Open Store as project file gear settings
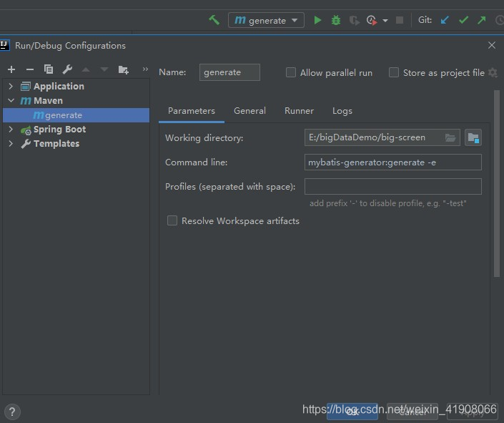504x423 pixels. click(493, 72)
